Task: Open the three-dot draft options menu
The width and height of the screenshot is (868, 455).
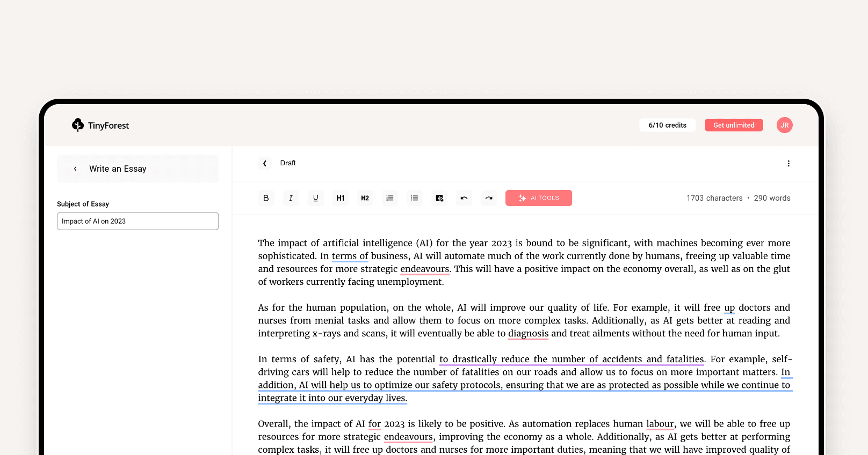Action: [788, 164]
